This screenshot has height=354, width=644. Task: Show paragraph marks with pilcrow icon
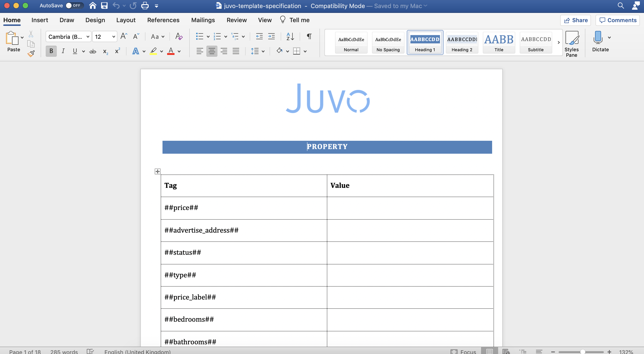(x=309, y=37)
